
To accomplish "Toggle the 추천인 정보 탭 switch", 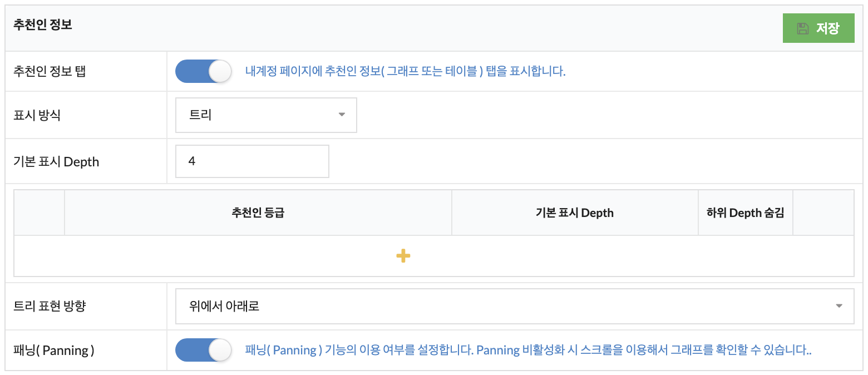I will [203, 71].
